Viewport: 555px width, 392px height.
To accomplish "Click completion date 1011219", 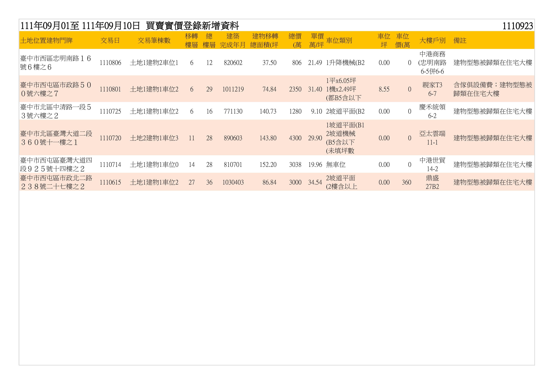I will (233, 89).
